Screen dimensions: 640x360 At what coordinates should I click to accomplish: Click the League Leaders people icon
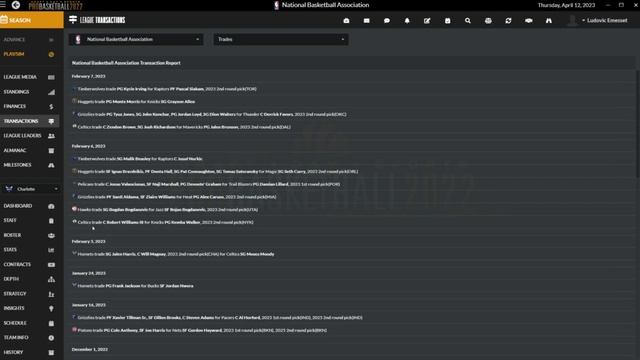[x=51, y=136]
